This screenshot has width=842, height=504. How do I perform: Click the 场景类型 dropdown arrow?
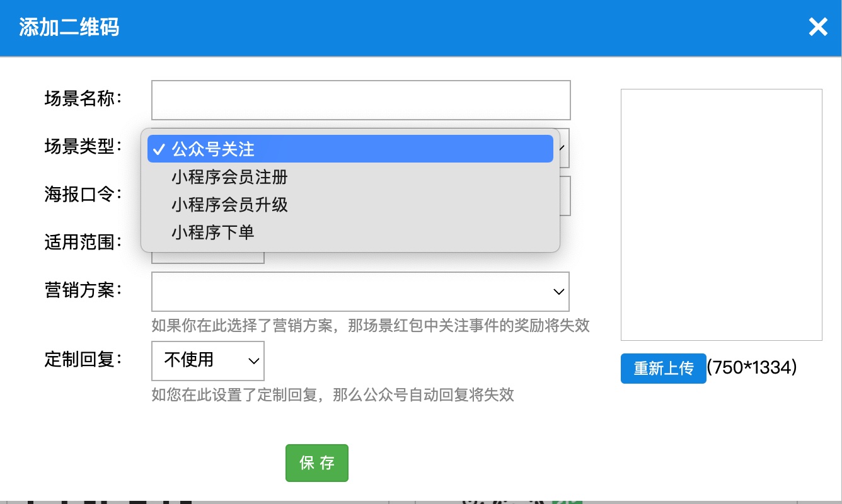(x=564, y=148)
